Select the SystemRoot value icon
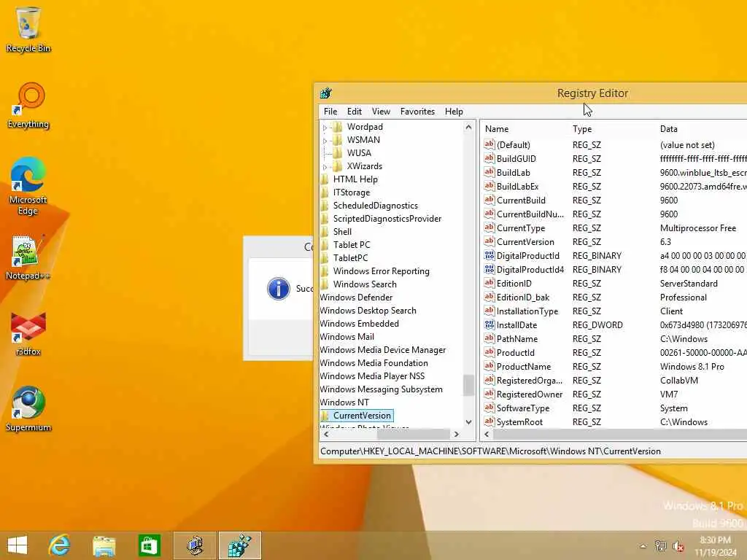This screenshot has width=747, height=560. click(x=489, y=421)
